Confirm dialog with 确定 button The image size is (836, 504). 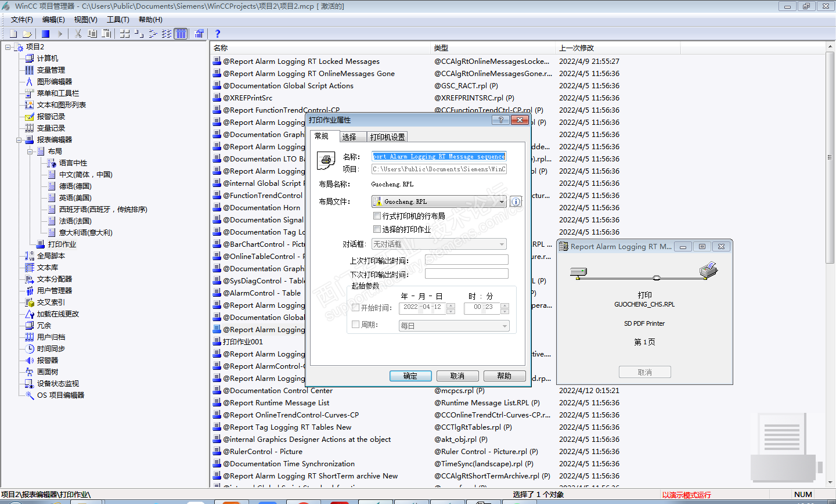pyautogui.click(x=410, y=376)
